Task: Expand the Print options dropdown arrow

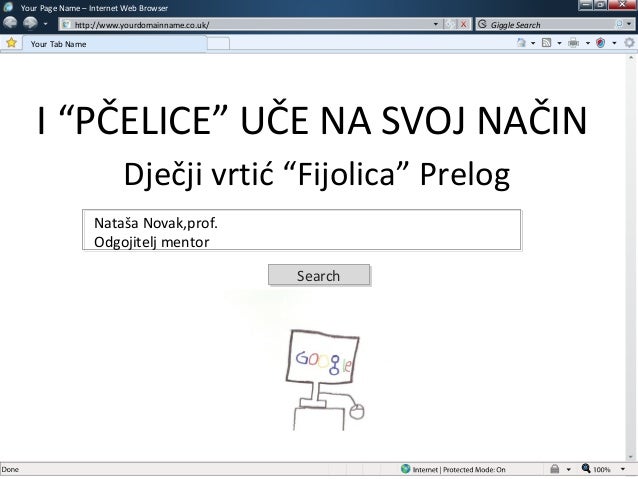Action: pyautogui.click(x=588, y=43)
